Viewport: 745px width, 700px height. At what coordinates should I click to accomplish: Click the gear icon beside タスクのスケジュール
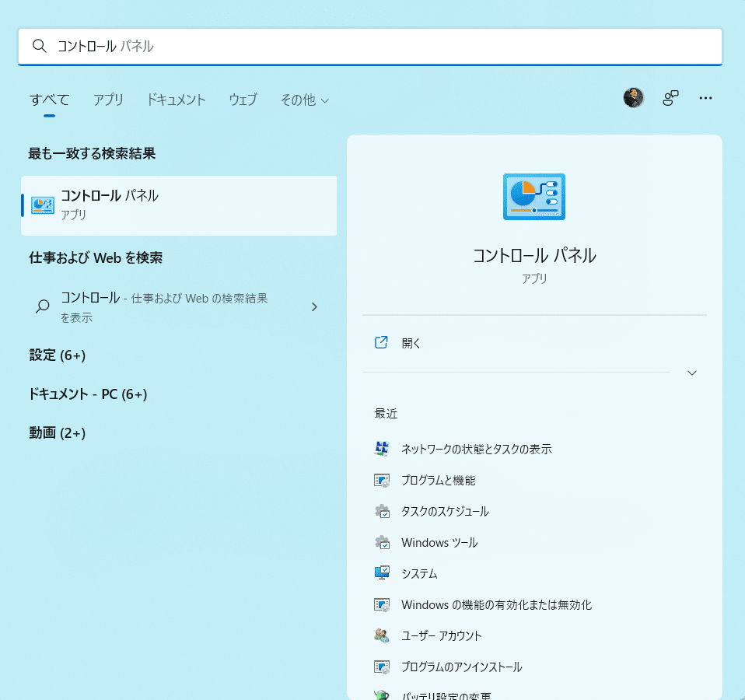pos(382,511)
